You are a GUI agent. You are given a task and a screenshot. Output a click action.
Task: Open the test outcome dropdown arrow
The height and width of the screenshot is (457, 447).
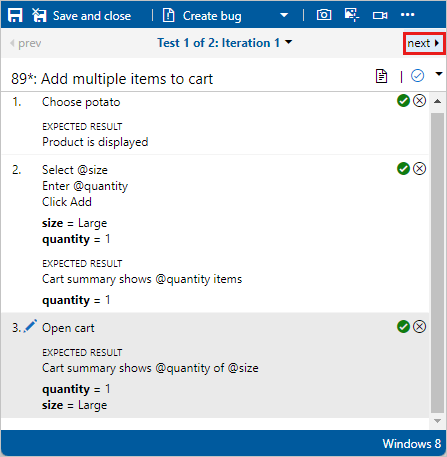439,74
